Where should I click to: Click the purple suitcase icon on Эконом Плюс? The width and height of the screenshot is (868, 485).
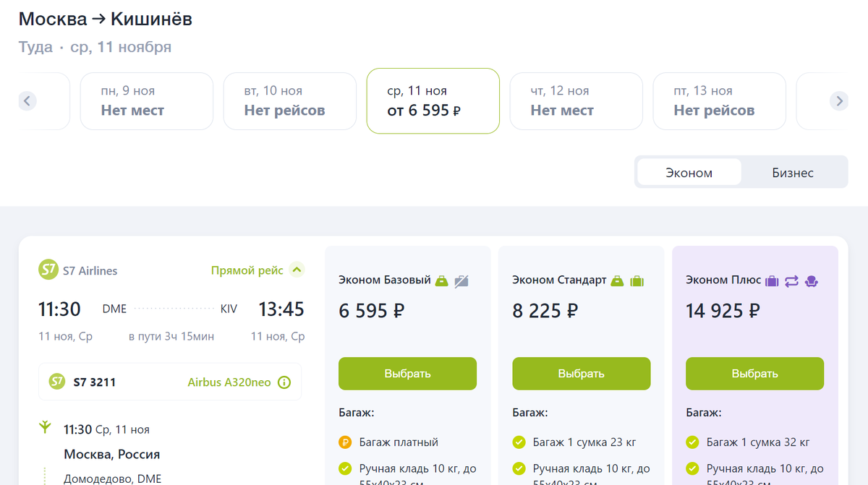[772, 281]
